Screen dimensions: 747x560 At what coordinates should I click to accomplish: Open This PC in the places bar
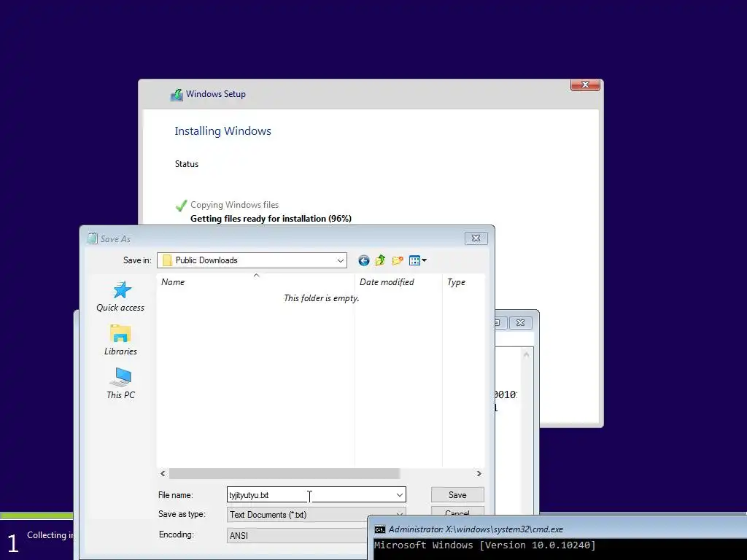pyautogui.click(x=120, y=384)
